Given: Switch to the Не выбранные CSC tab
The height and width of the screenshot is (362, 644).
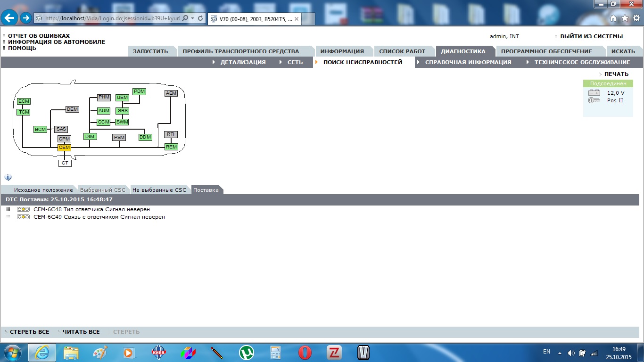Looking at the screenshot, I should pyautogui.click(x=159, y=190).
